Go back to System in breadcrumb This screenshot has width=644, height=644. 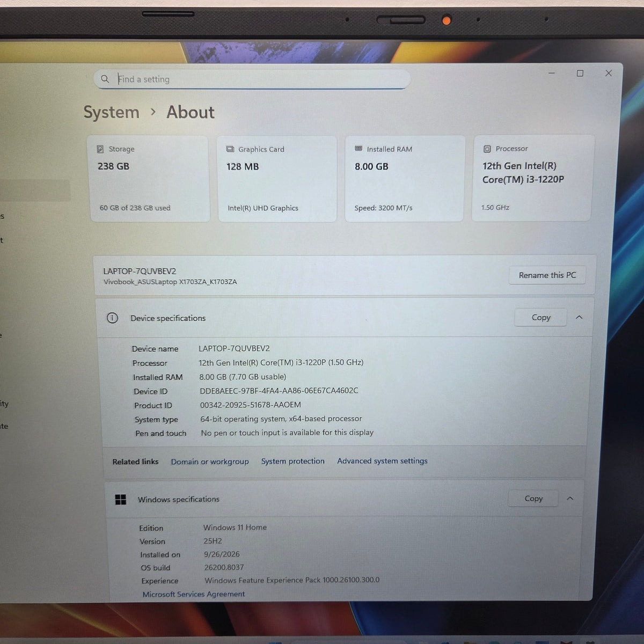(111, 112)
